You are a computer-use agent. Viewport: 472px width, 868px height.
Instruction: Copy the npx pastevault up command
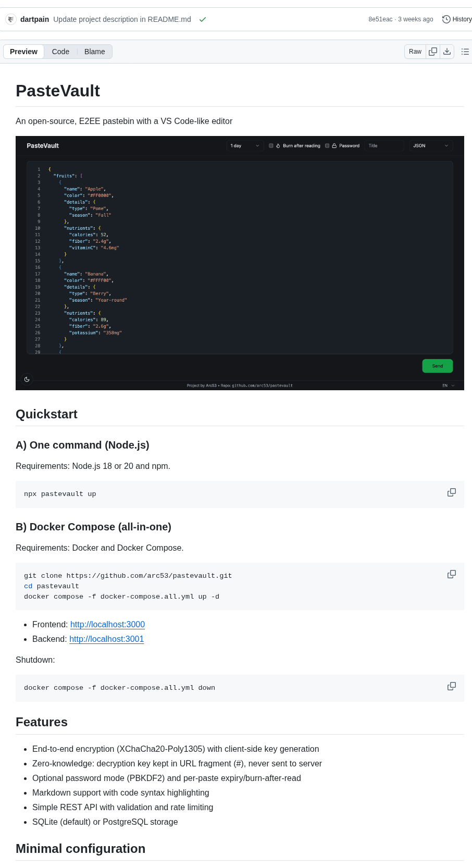click(x=451, y=492)
